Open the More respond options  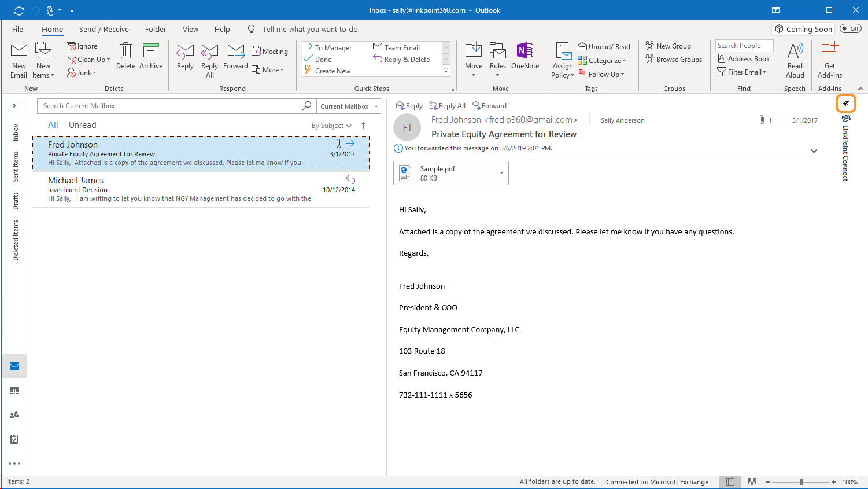click(268, 70)
